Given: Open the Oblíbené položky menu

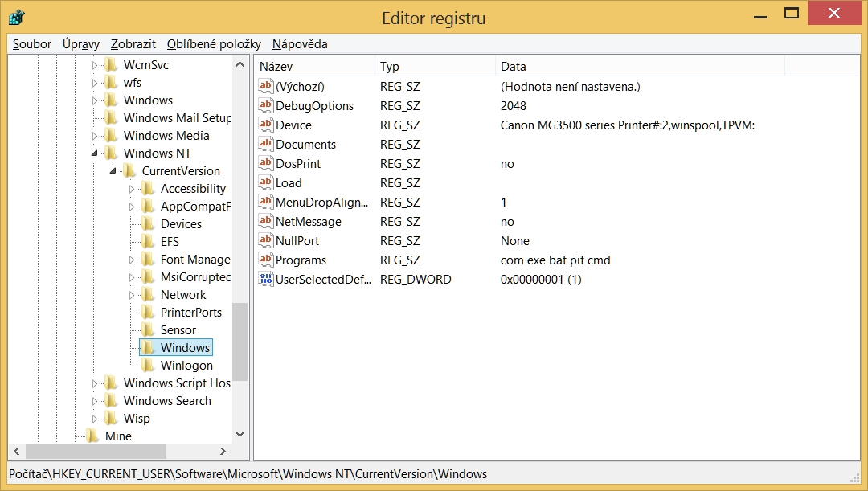Looking at the screenshot, I should point(214,44).
